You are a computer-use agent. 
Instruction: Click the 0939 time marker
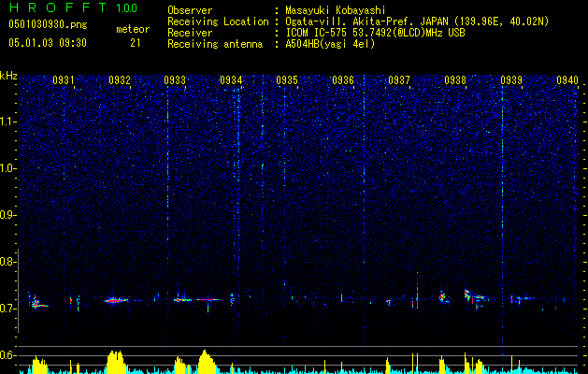(511, 80)
